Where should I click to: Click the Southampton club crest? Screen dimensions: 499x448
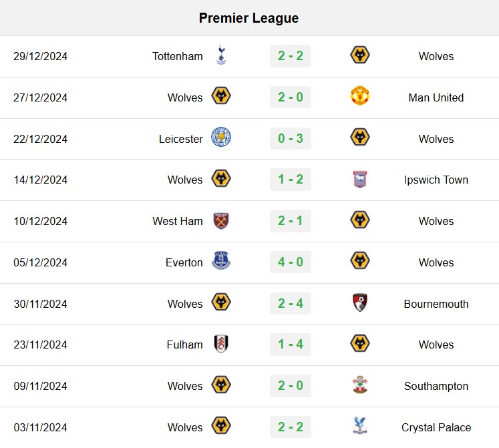pos(360,385)
